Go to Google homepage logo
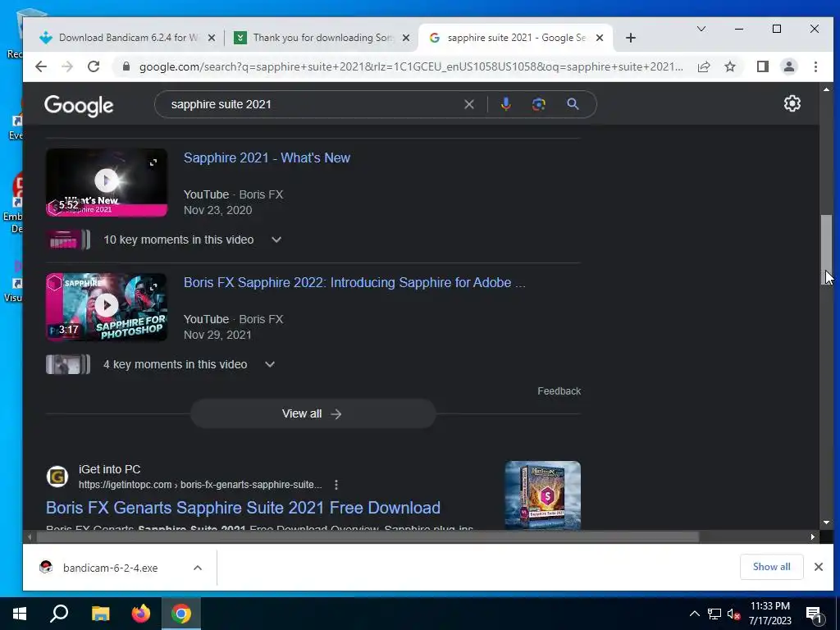This screenshot has height=630, width=840. point(79,106)
